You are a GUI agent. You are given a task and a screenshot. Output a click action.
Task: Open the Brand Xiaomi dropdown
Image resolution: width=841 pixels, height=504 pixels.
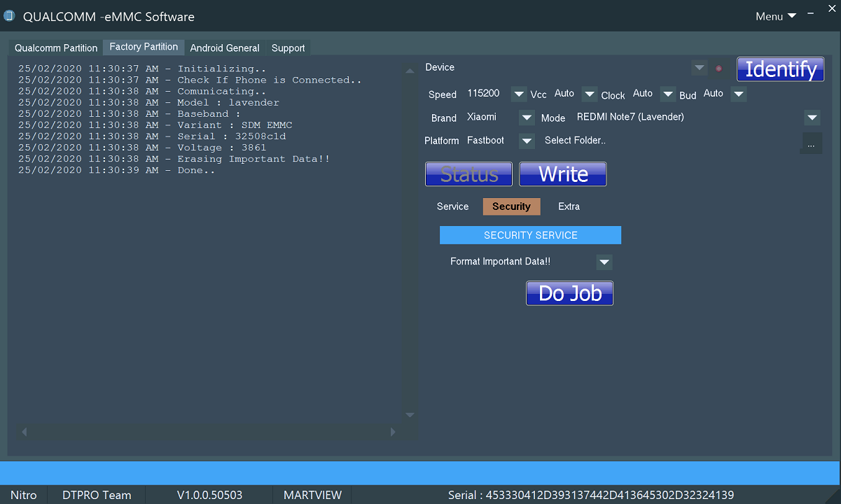[527, 118]
